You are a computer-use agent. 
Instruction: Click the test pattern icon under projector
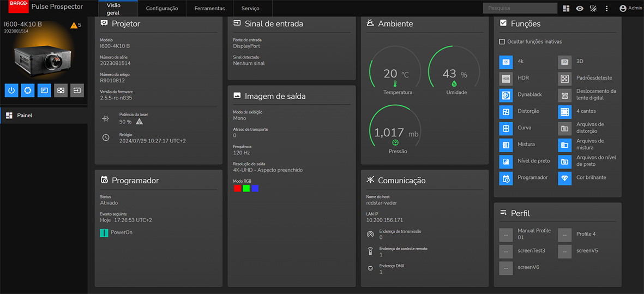click(x=61, y=90)
